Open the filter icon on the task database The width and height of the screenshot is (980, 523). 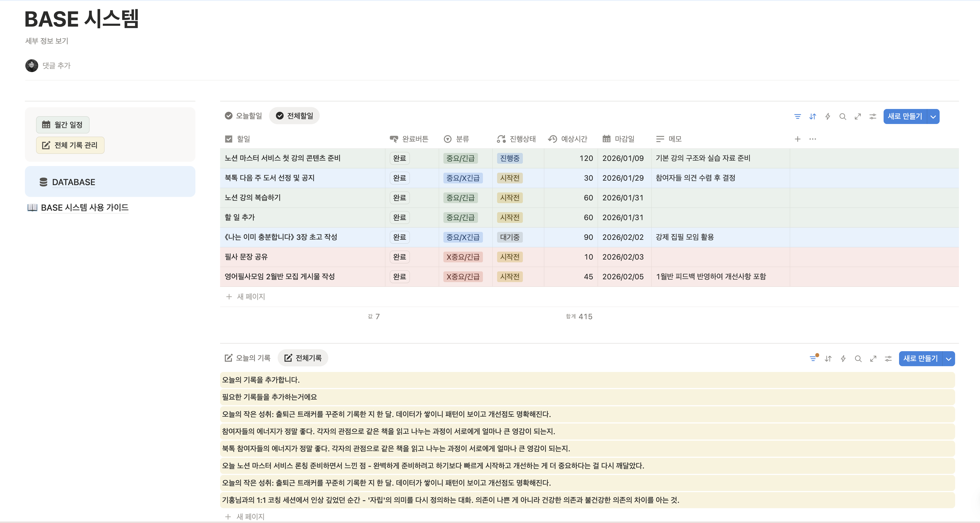click(x=797, y=117)
